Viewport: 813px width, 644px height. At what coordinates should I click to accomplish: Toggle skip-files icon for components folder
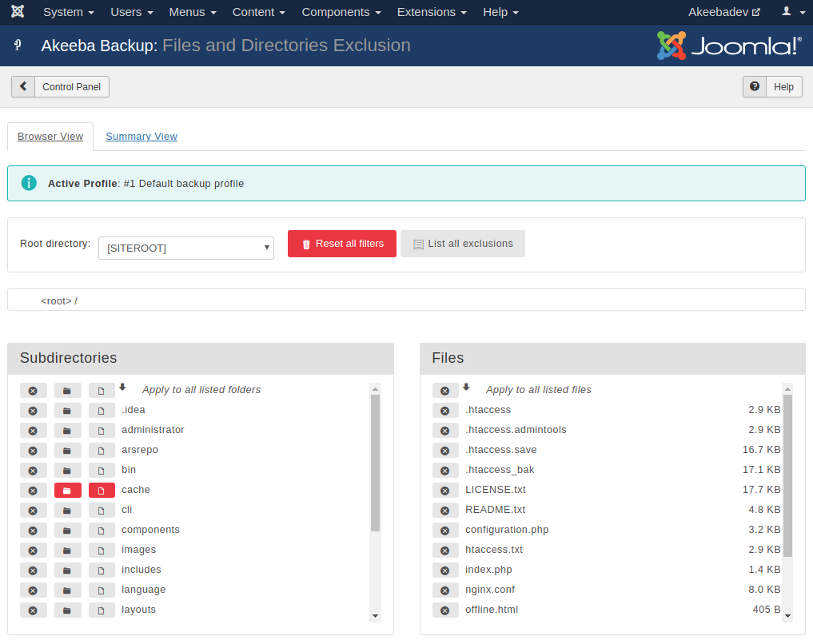click(x=102, y=530)
